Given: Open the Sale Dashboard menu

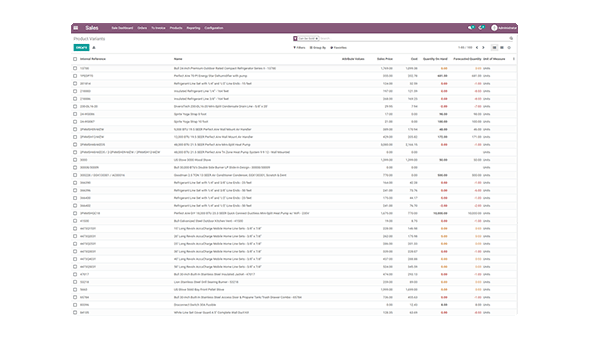Looking at the screenshot, I should pyautogui.click(x=122, y=28).
